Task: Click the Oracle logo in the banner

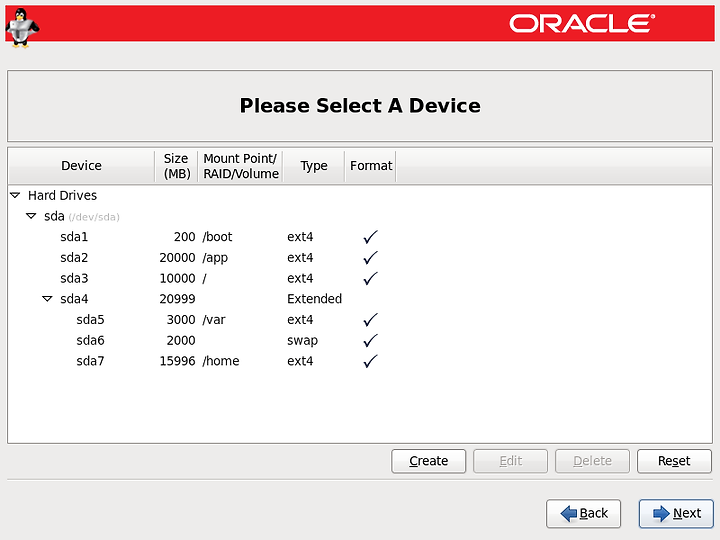Action: click(582, 23)
